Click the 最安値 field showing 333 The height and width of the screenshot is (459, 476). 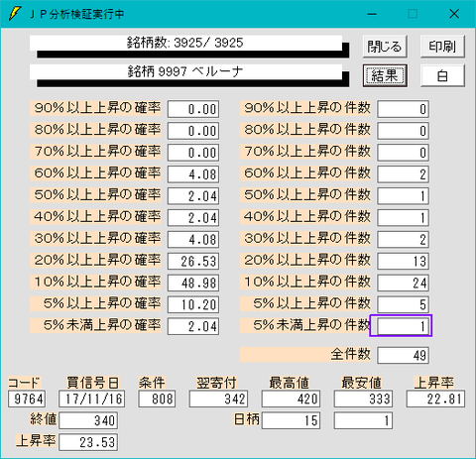(363, 399)
